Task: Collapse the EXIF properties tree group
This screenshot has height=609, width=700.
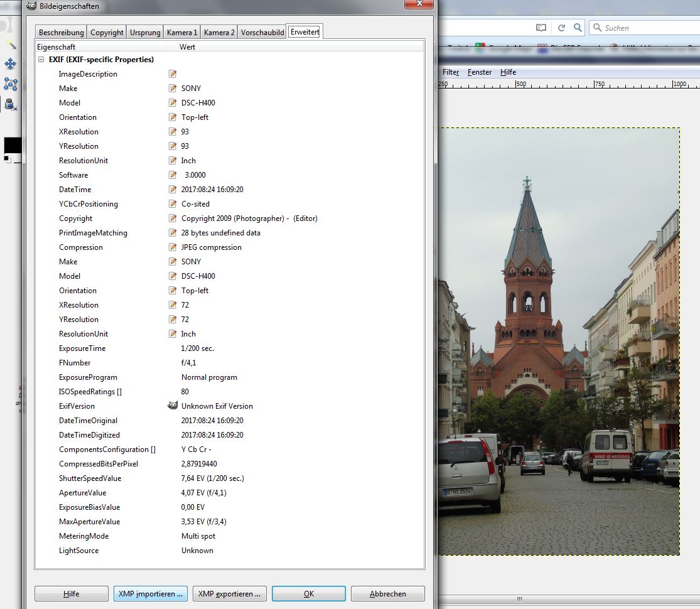Action: (x=41, y=60)
